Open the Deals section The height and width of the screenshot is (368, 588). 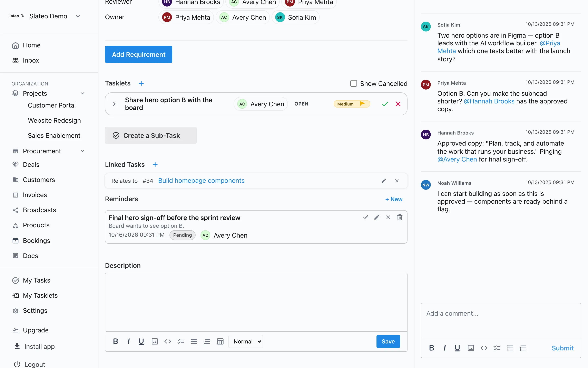tap(31, 165)
